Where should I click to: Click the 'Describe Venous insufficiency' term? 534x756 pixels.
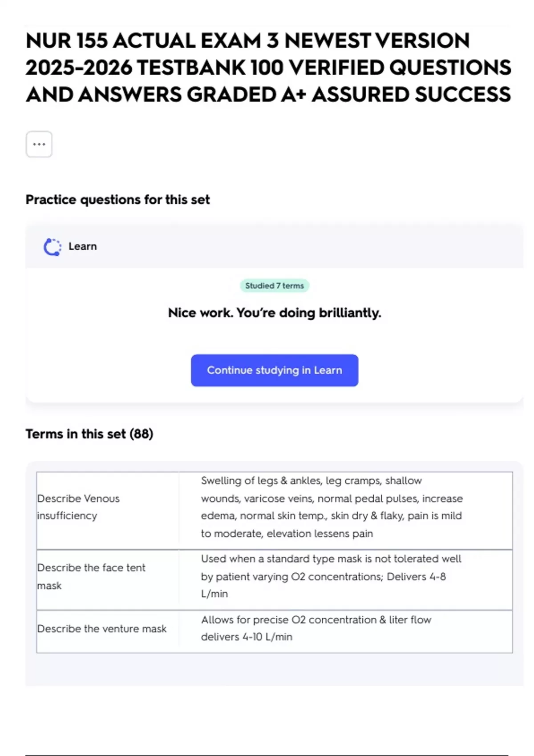tap(78, 507)
